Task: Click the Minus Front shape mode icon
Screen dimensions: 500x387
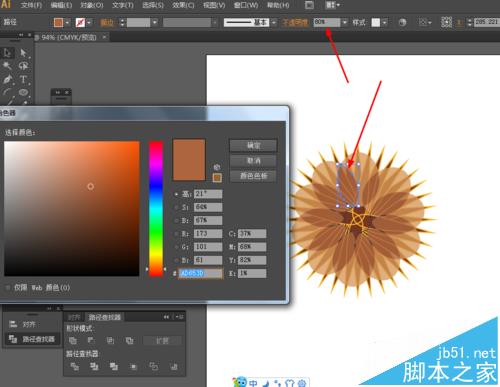Action: (x=91, y=340)
